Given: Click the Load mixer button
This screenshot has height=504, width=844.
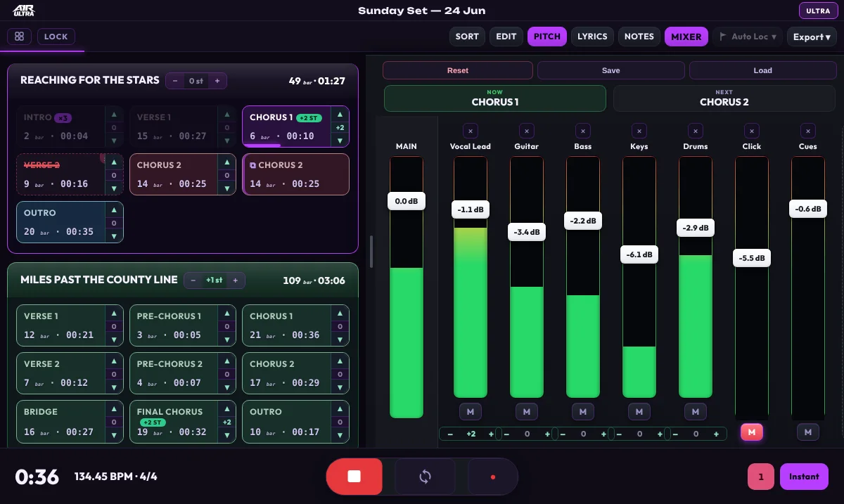Looking at the screenshot, I should pyautogui.click(x=763, y=70).
